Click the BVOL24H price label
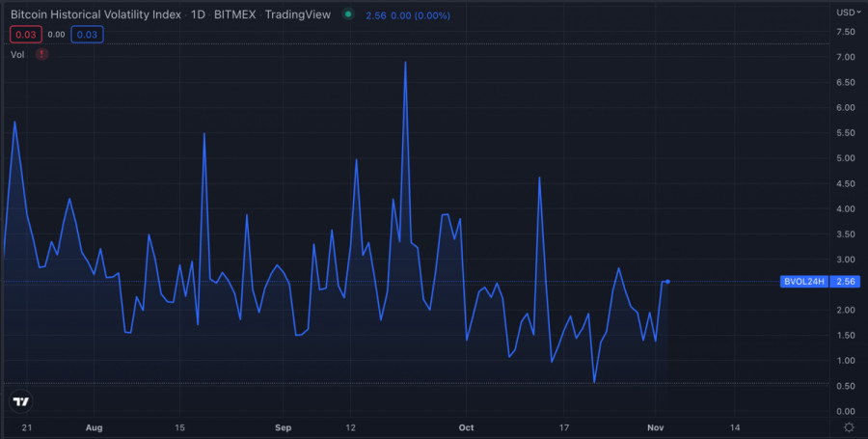Screen dimensions: 868x439 click(802, 282)
